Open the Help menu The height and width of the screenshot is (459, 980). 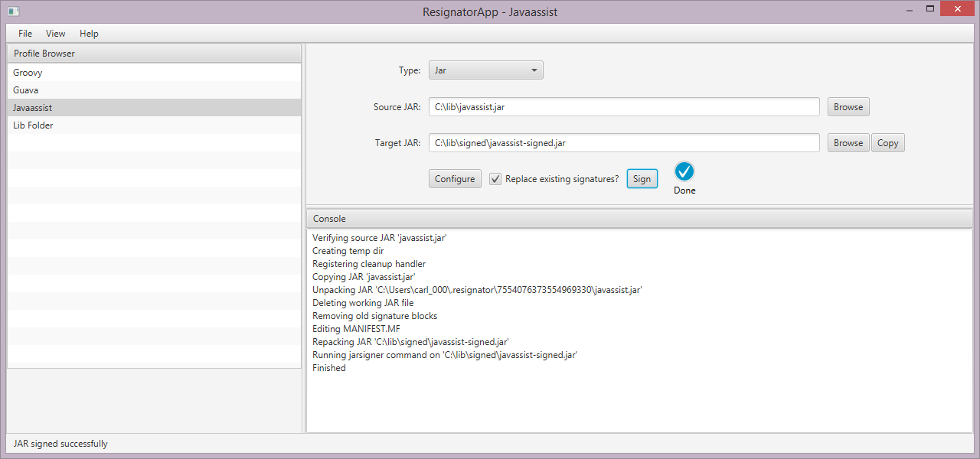pyautogui.click(x=89, y=34)
